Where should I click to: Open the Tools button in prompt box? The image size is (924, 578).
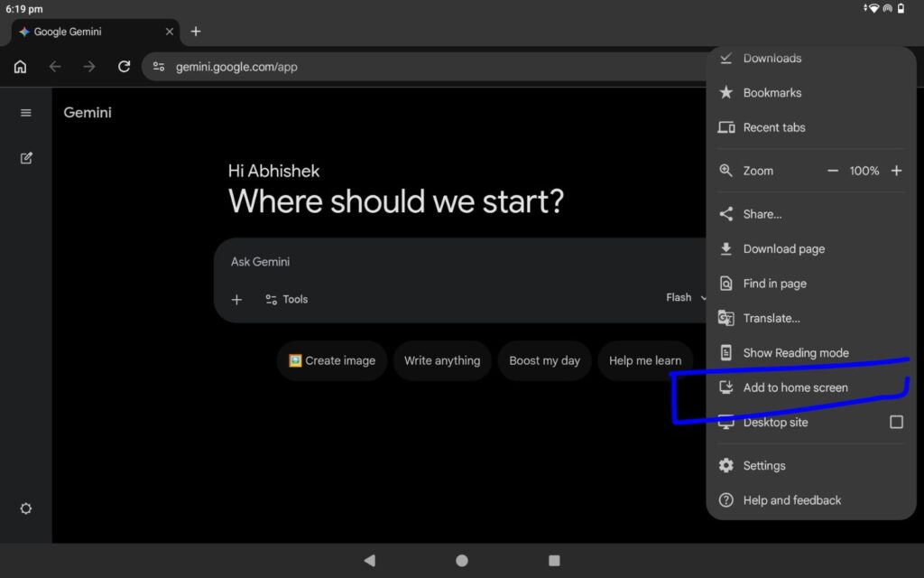(286, 300)
